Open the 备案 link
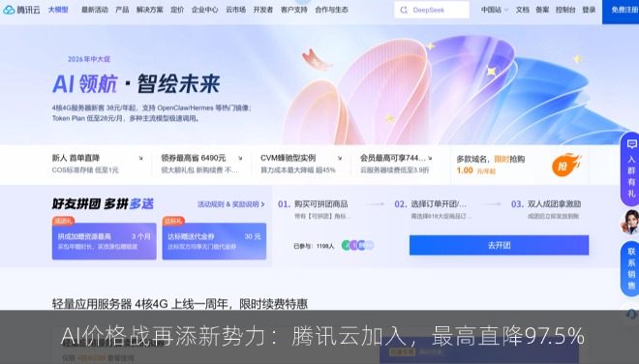639x364 pixels. click(x=542, y=10)
